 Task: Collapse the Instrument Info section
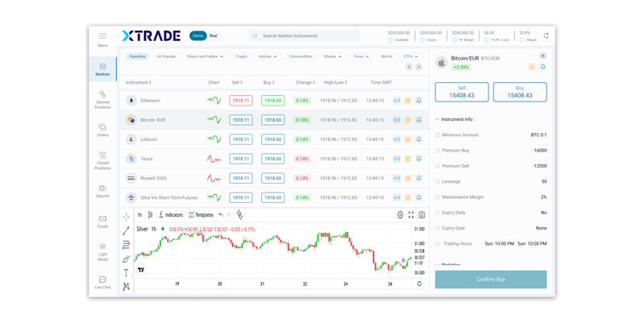tap(438, 119)
